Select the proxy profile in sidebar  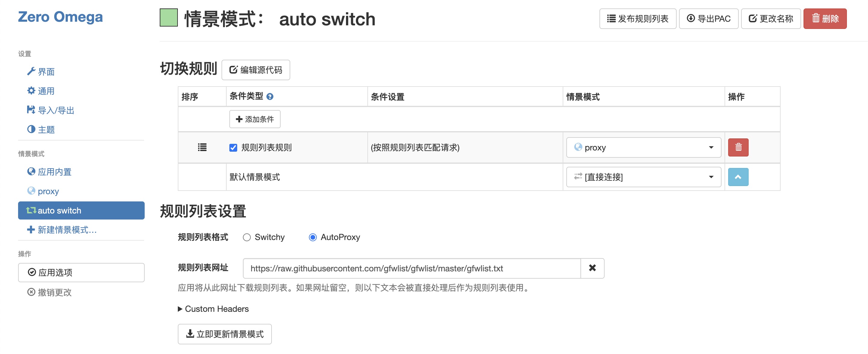(48, 191)
